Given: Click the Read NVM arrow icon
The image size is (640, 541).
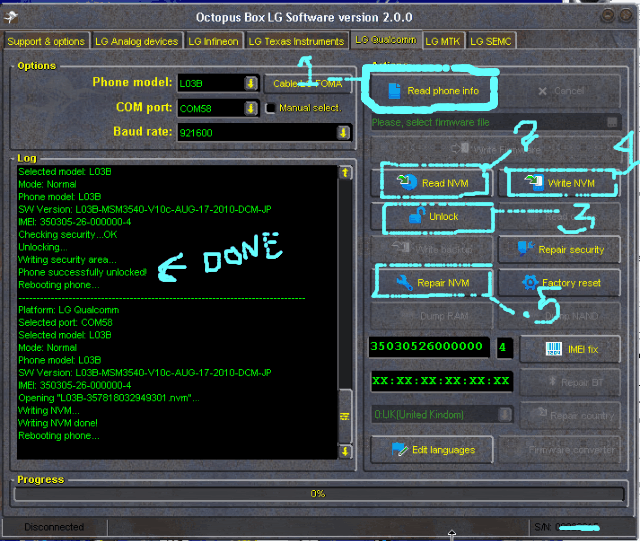Looking at the screenshot, I should point(407,181).
